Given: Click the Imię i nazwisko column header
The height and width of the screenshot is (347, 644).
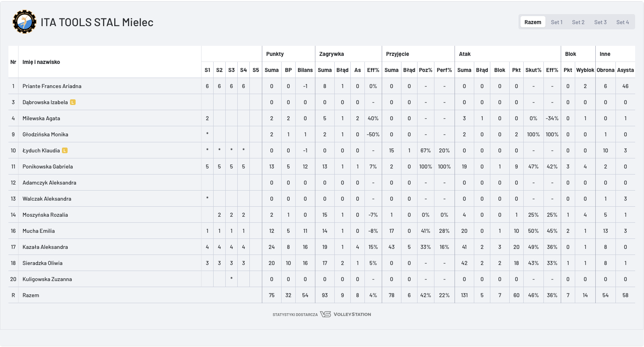Looking at the screenshot, I should coord(41,62).
